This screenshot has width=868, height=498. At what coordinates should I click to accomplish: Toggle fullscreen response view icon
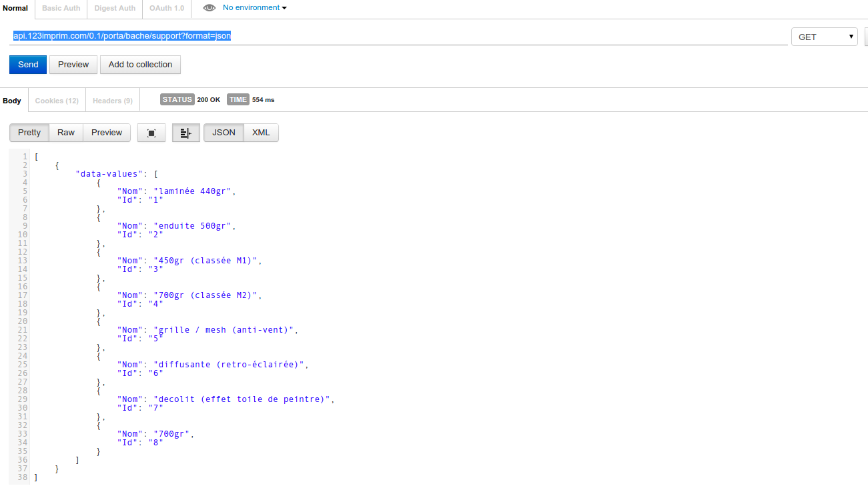coord(151,133)
